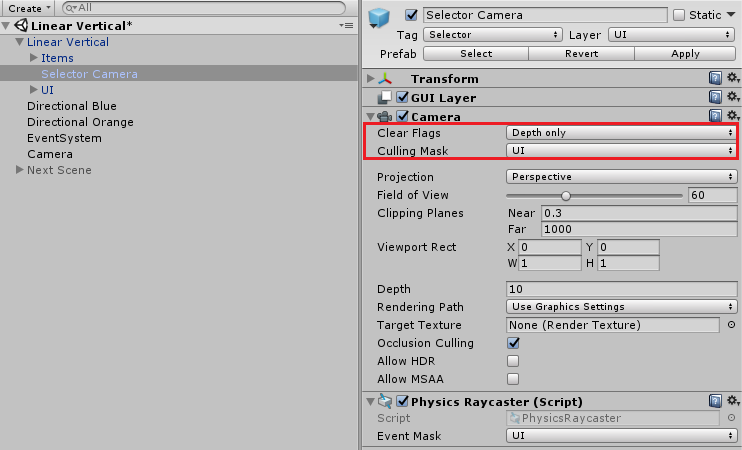Collapse the Linear Vertical prefab object
Screen dimensions: 742x450
(19, 42)
